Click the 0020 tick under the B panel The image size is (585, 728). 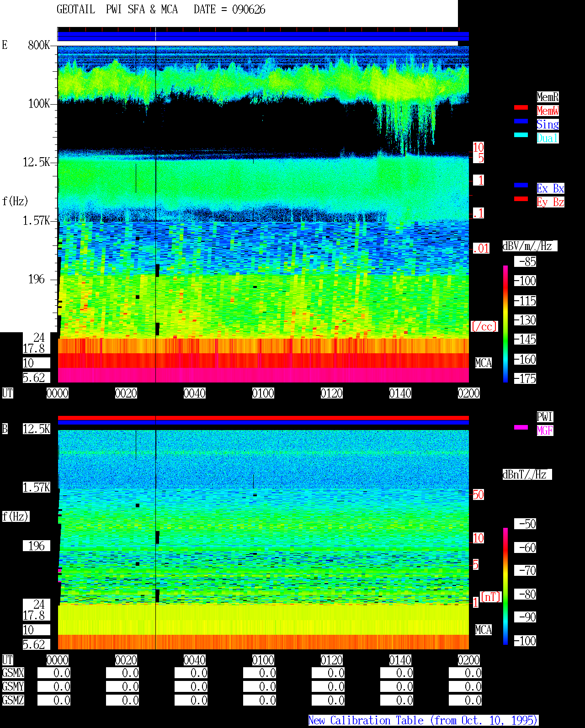pyautogui.click(x=126, y=660)
